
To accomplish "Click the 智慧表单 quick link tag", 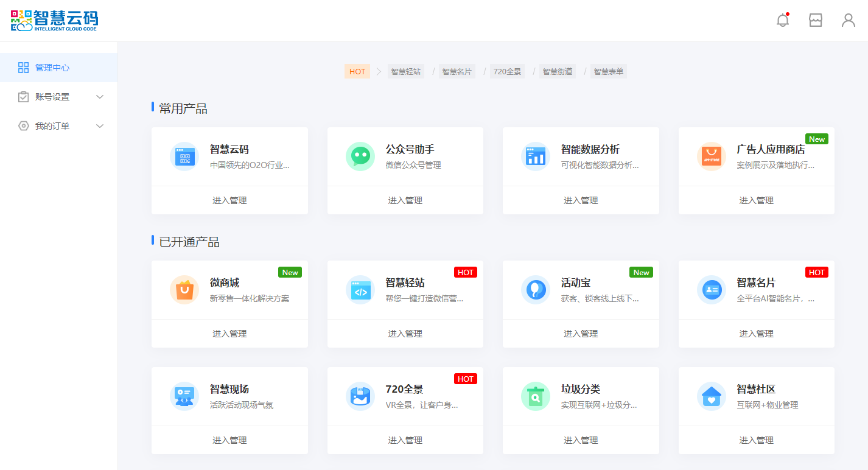I will (x=609, y=71).
